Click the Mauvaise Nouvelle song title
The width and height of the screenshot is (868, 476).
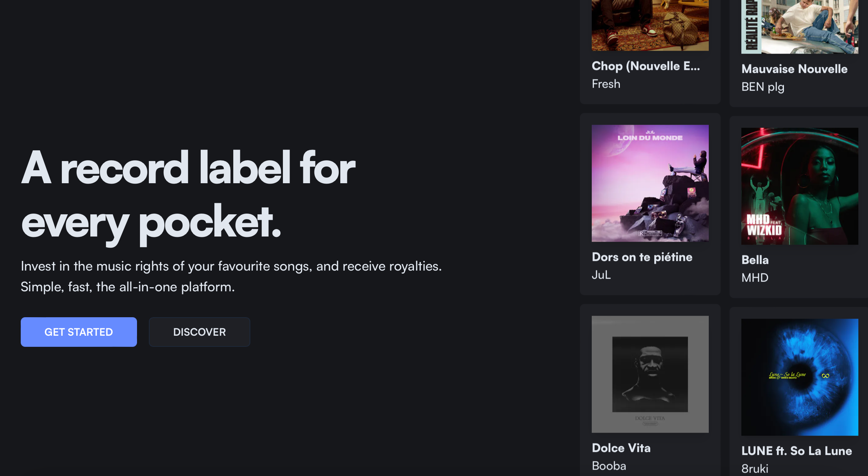(x=794, y=69)
